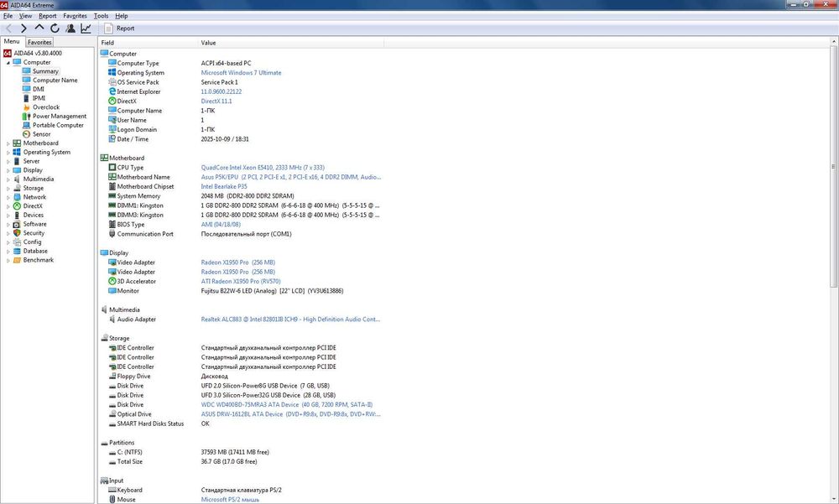Click 3D Accelerator row icon
The image size is (839, 504).
(x=112, y=282)
